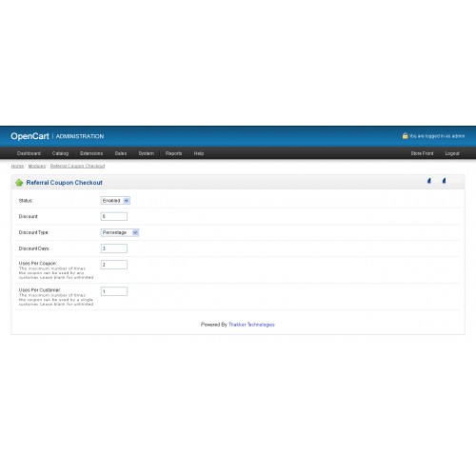Click the Logout link
This screenshot has width=476, height=476.
pyautogui.click(x=452, y=153)
